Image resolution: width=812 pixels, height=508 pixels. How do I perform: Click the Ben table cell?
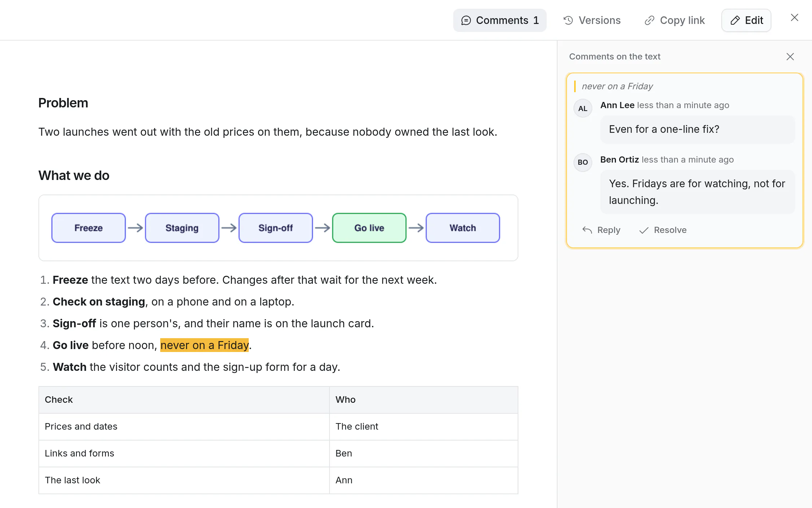pyautogui.click(x=424, y=454)
